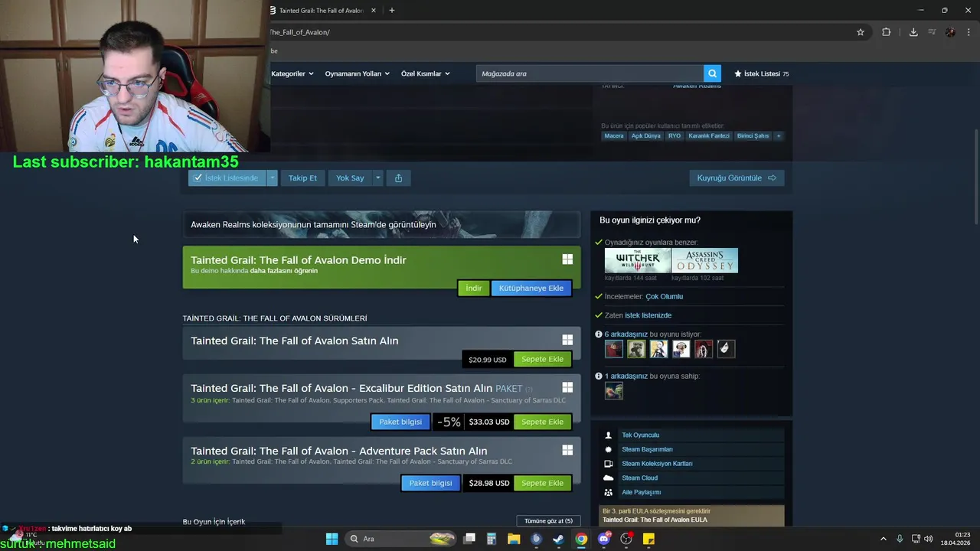Viewport: 980px width, 551px height.
Task: Click Kuyruğu Görüntüle button
Action: point(737,178)
